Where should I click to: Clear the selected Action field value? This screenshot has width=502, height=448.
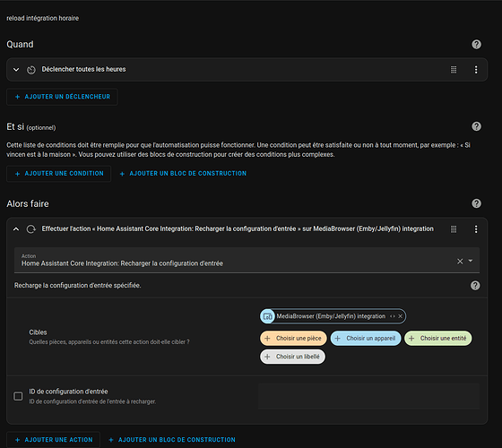(460, 262)
